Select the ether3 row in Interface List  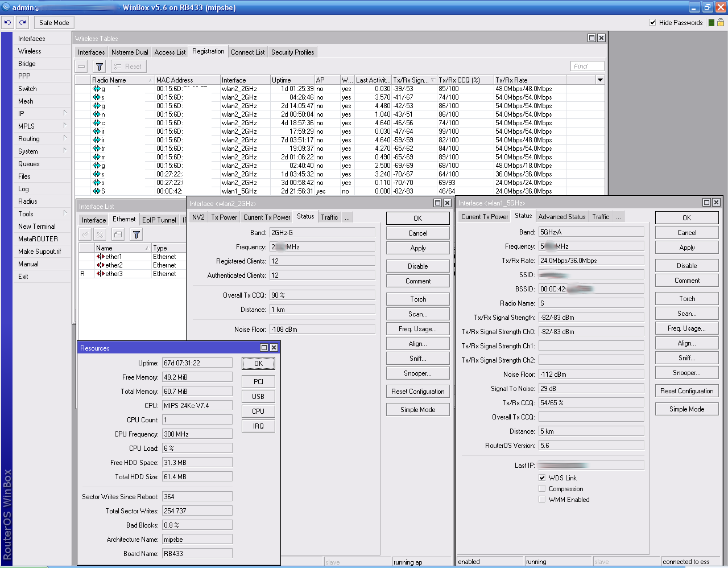point(114,274)
